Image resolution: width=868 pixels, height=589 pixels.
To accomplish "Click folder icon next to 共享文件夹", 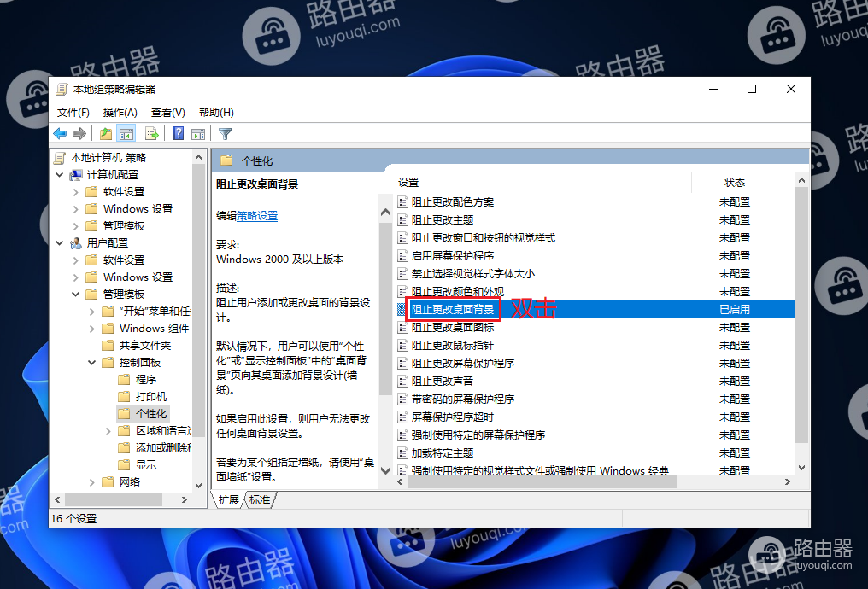I will (x=108, y=345).
